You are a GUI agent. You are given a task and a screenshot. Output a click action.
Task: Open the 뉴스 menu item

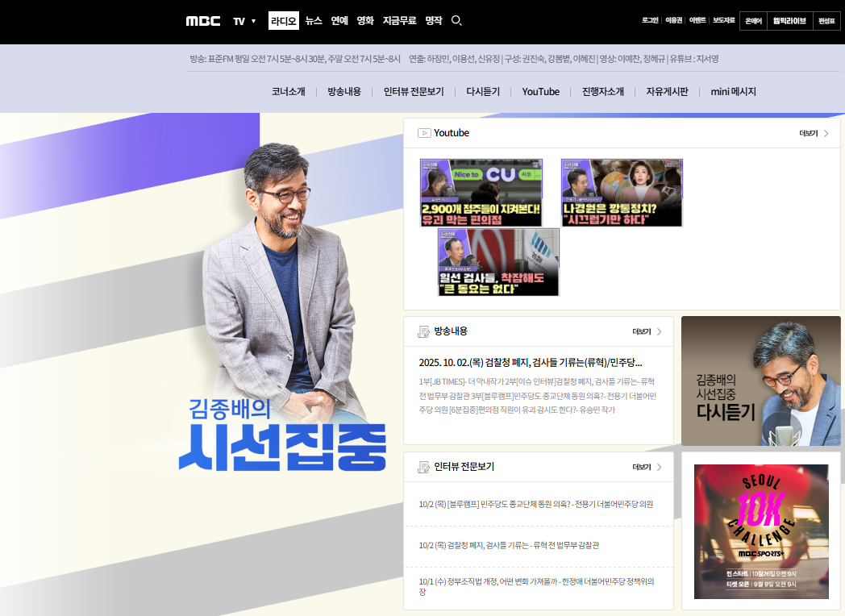[x=312, y=21]
